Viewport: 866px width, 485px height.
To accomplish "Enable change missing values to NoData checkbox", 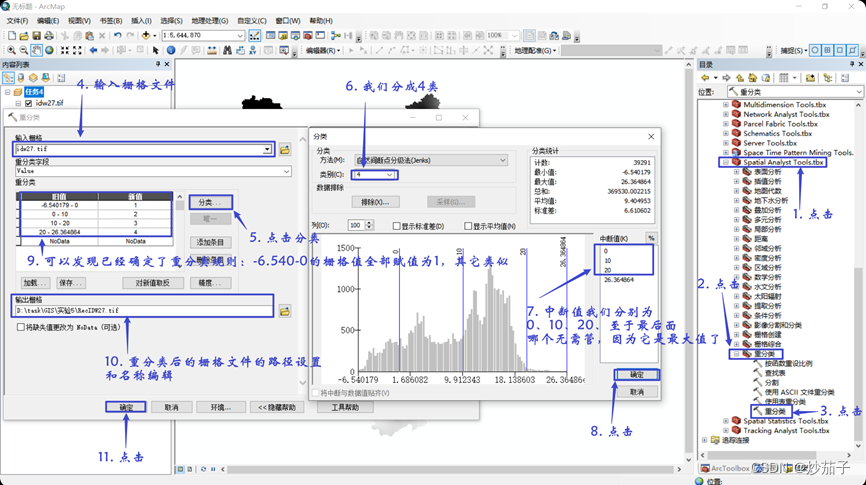I will (21, 327).
